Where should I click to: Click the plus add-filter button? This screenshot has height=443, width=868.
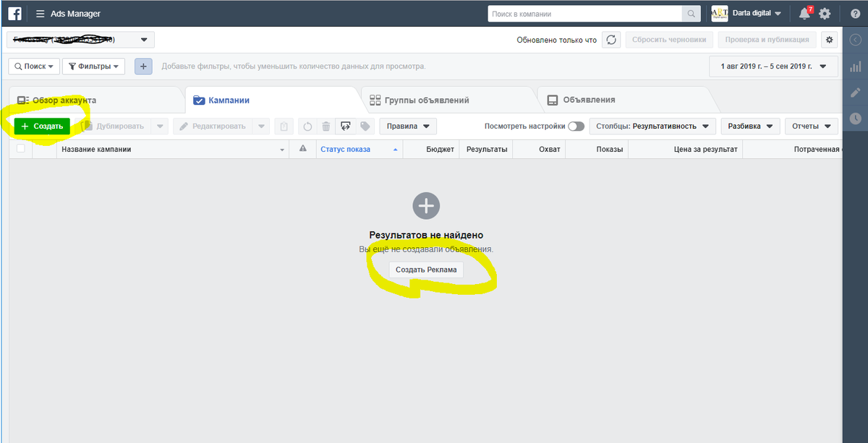click(143, 66)
